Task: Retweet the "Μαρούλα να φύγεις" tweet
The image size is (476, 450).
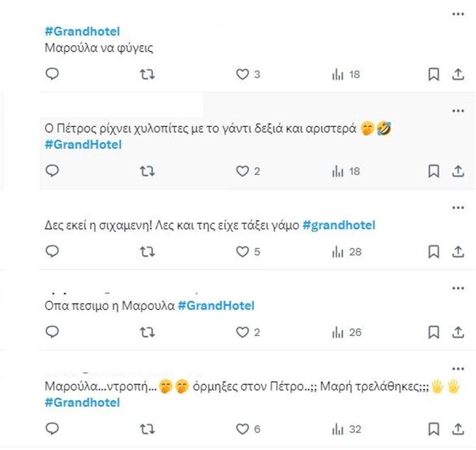Action: 148,74
